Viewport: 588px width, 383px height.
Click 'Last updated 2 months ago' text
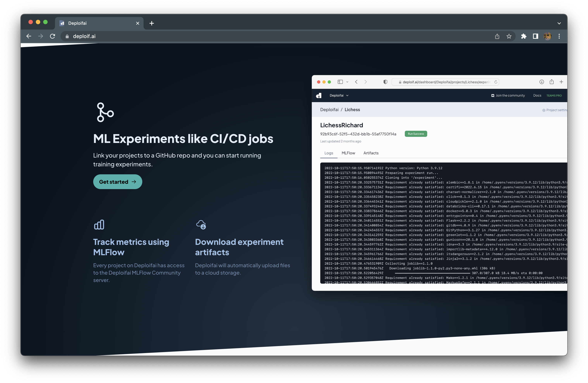point(341,141)
